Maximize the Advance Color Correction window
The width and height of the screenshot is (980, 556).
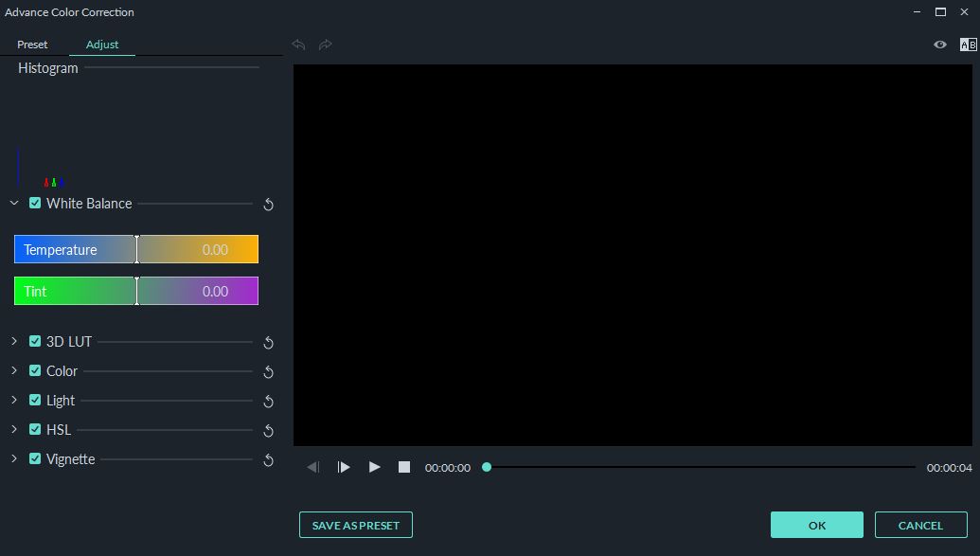point(940,12)
